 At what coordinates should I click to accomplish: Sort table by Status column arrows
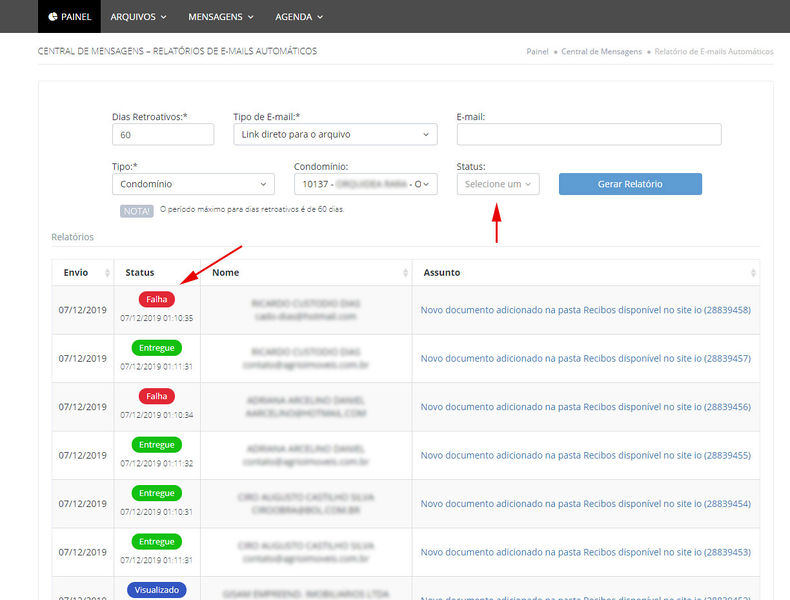193,273
